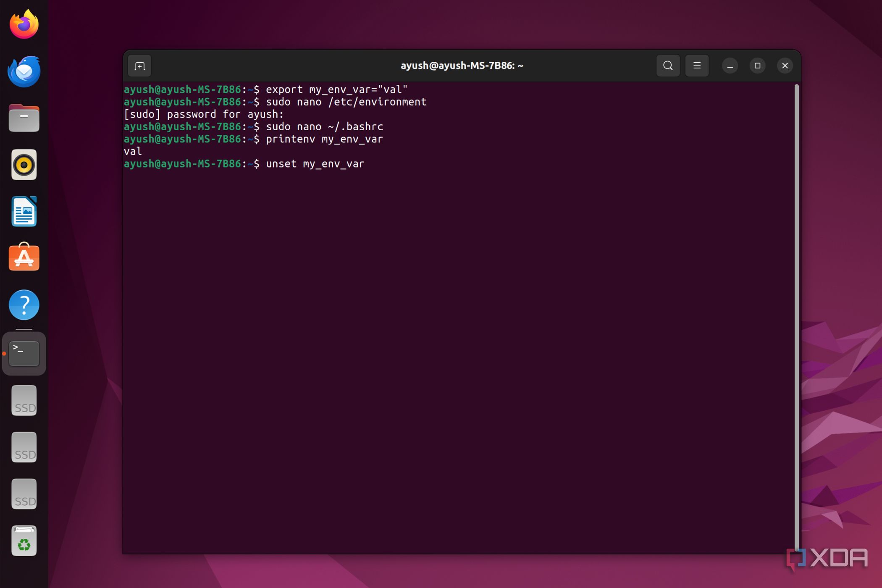Open the Help application
Viewport: 882px width, 588px height.
tap(24, 304)
